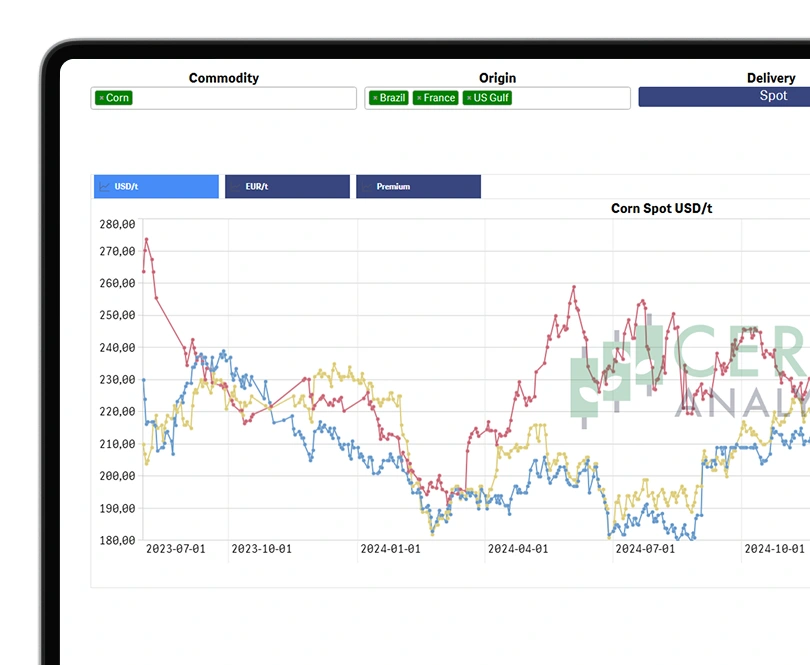The height and width of the screenshot is (665, 810).
Task: Click the 200,00 y-axis label
Action: 117,476
